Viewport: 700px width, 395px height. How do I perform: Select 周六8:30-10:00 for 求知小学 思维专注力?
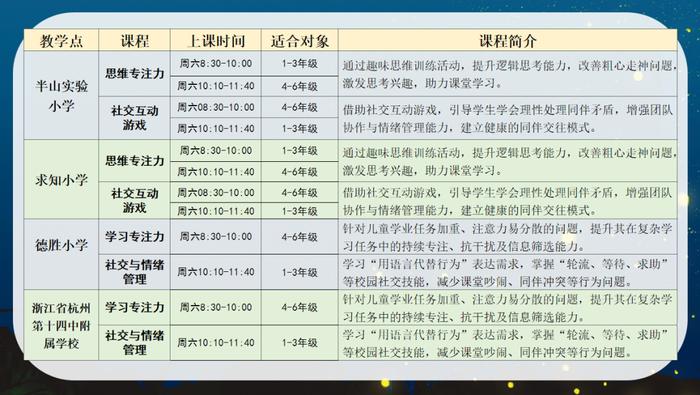[x=216, y=150]
